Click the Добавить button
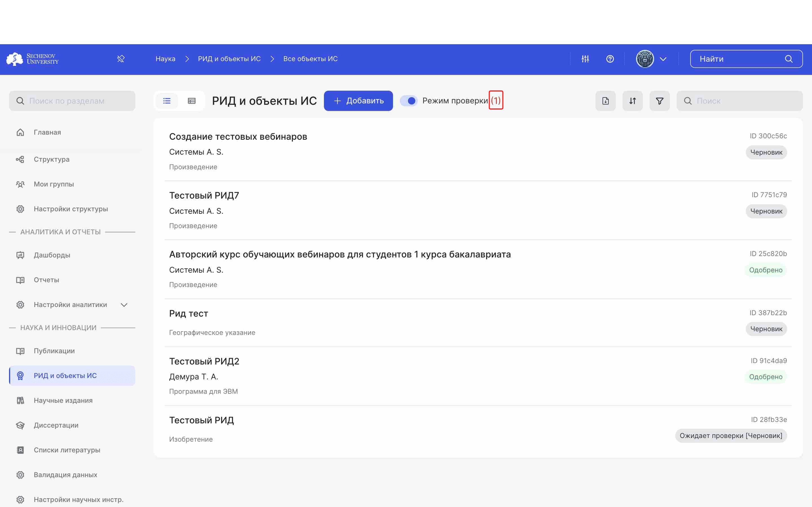This screenshot has height=507, width=812. [359, 101]
